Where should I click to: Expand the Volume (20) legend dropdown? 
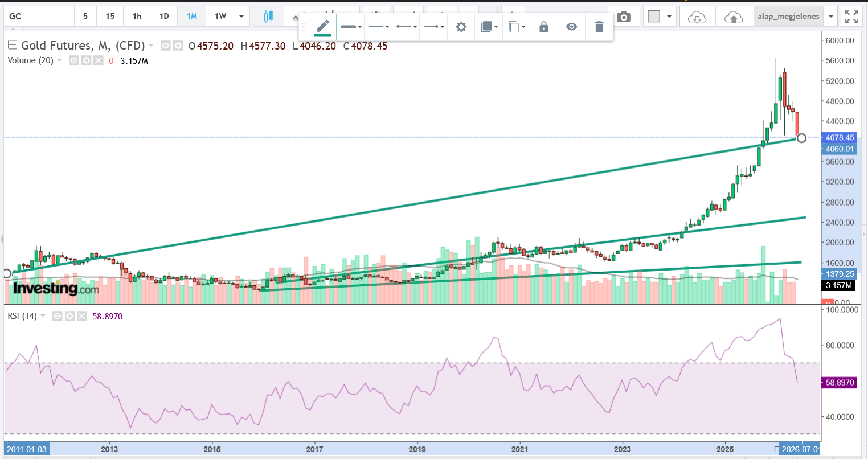coord(59,60)
